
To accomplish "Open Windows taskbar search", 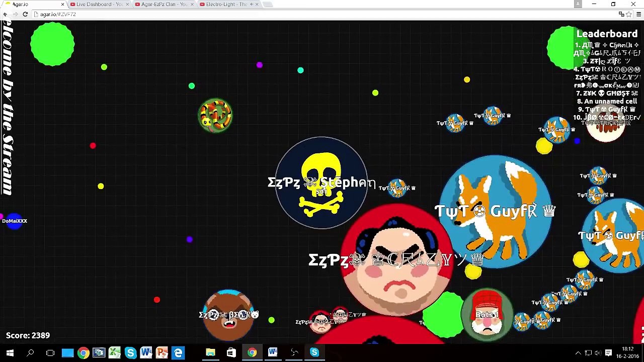I will pos(30,353).
